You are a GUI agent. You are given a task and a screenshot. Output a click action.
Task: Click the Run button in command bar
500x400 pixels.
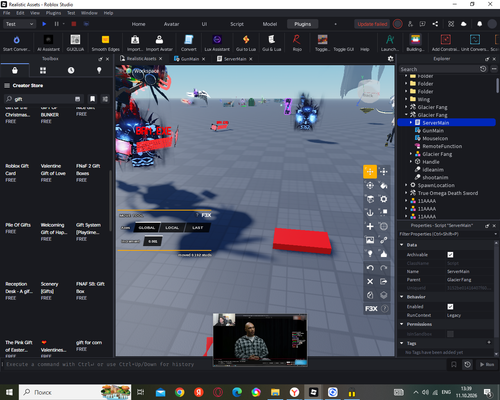[487, 365]
